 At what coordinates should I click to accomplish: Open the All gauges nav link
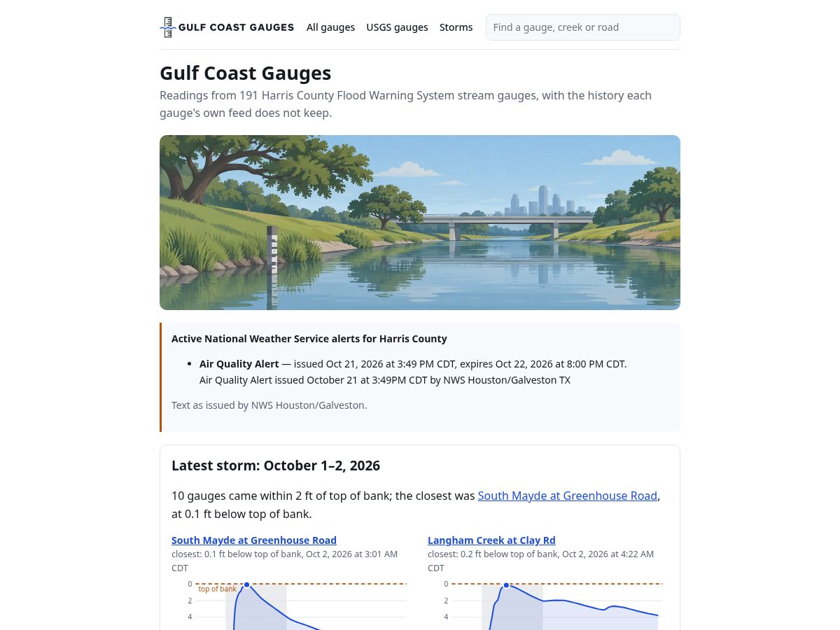[x=330, y=27]
